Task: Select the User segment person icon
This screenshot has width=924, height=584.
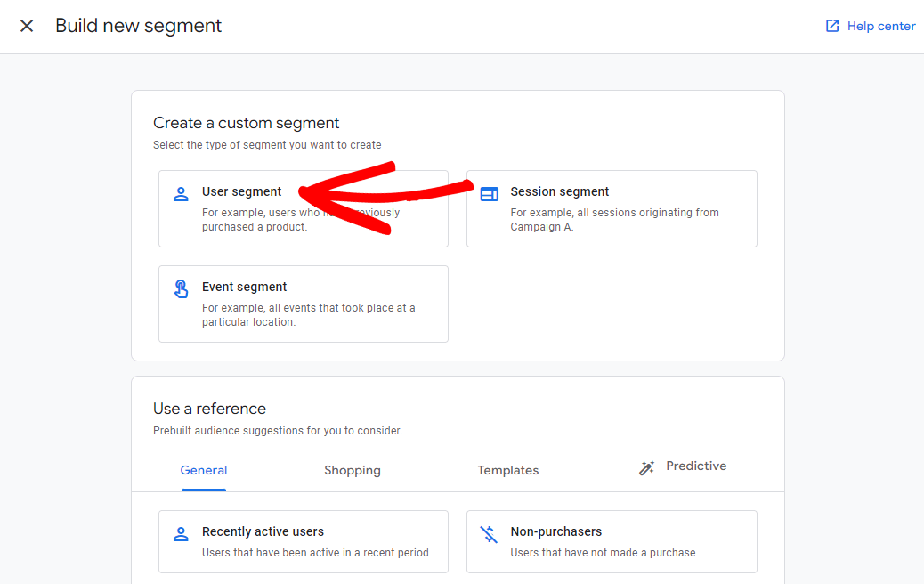Action: click(181, 193)
